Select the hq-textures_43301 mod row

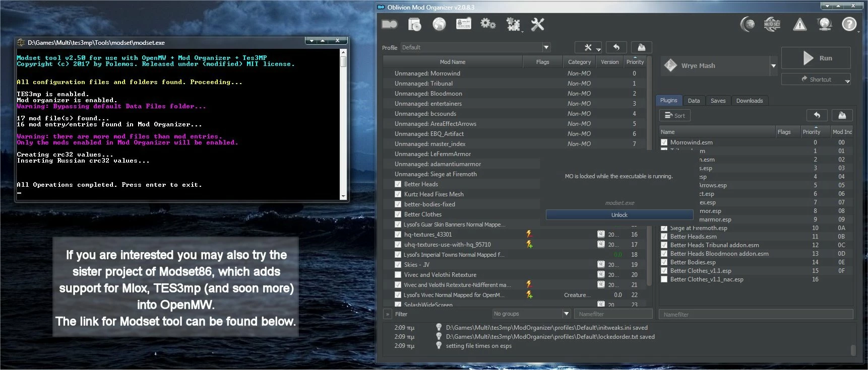(514, 235)
